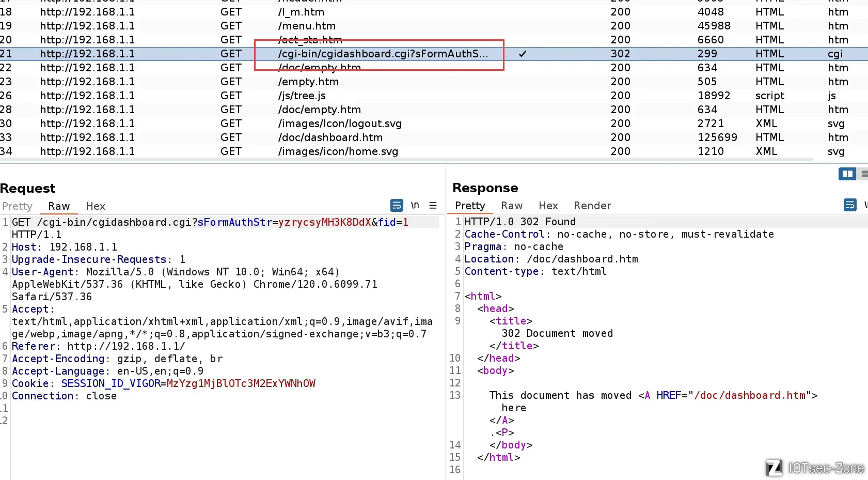Select the /menu.htm request row
The width and height of the screenshot is (868, 480).
(x=307, y=26)
